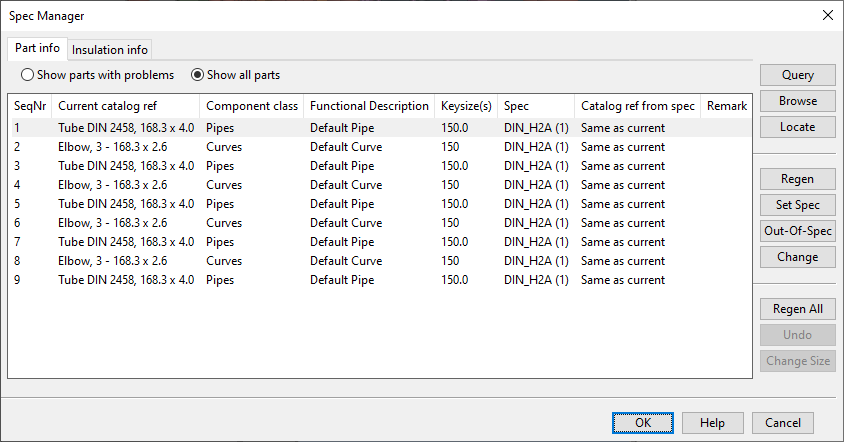Viewport: 844px width, 442px height.
Task: Click the Set Spec button
Action: click(797, 205)
